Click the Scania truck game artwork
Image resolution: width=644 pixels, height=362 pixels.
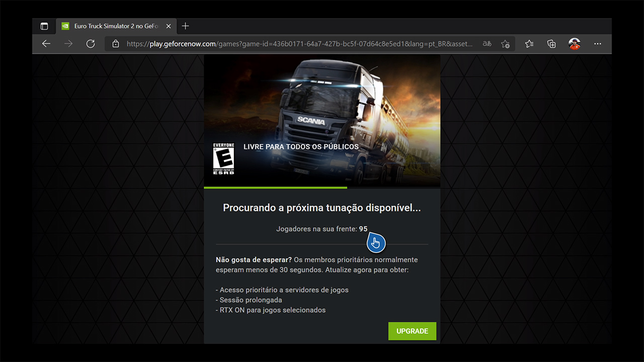pyautogui.click(x=322, y=120)
